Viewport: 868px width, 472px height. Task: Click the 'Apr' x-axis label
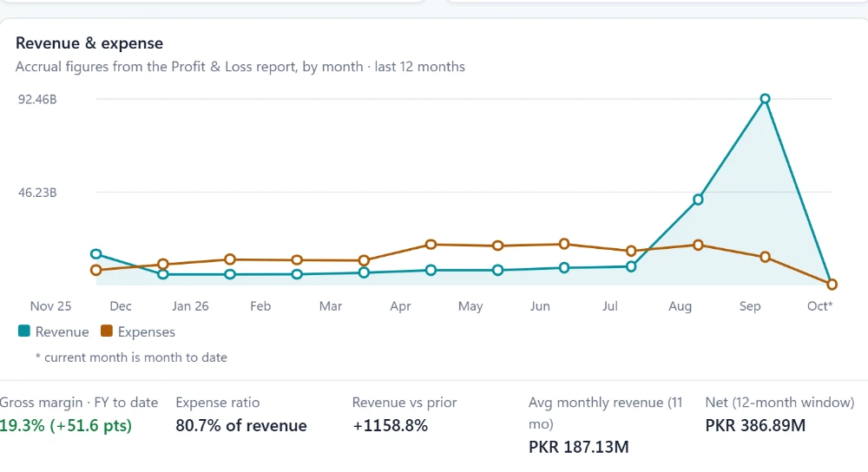pyautogui.click(x=400, y=306)
